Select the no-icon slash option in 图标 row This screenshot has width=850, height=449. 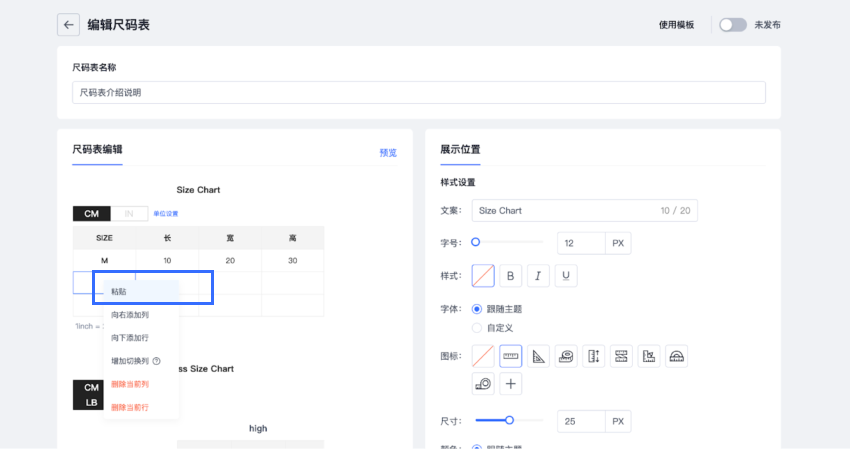(483, 356)
